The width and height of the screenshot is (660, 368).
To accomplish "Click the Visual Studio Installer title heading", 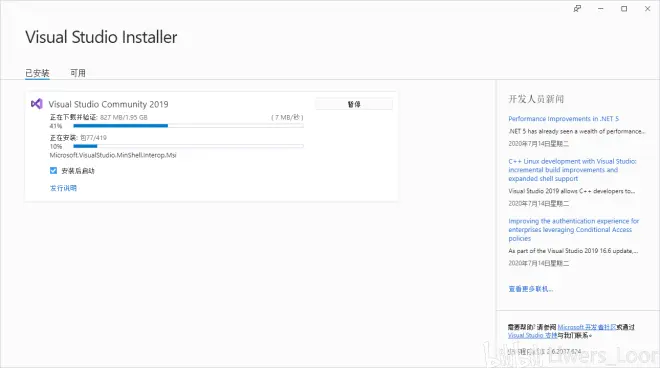I will [x=101, y=37].
